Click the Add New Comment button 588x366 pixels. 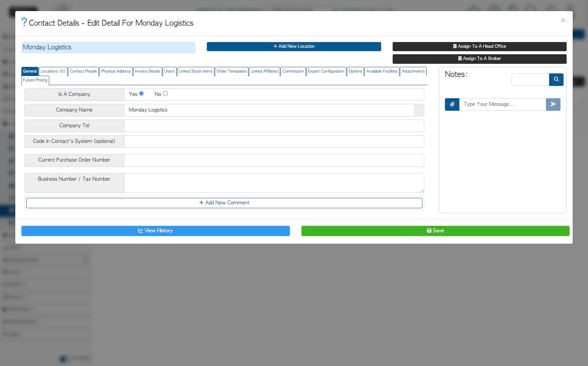pyautogui.click(x=224, y=203)
